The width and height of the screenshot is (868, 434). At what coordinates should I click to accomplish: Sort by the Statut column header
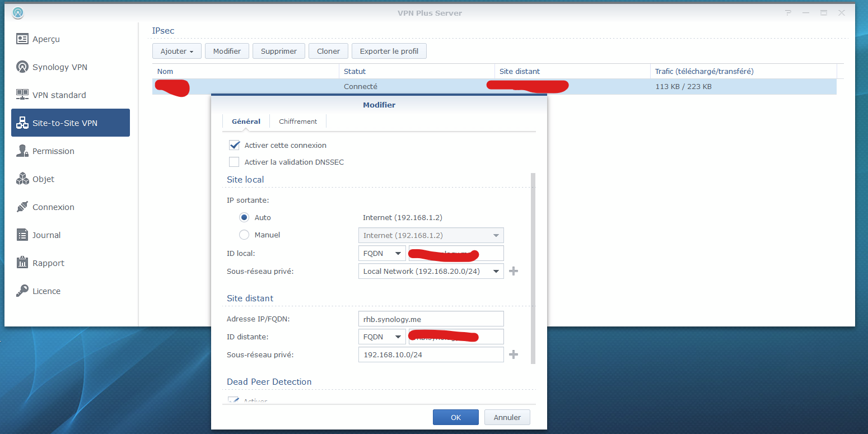[x=417, y=71]
